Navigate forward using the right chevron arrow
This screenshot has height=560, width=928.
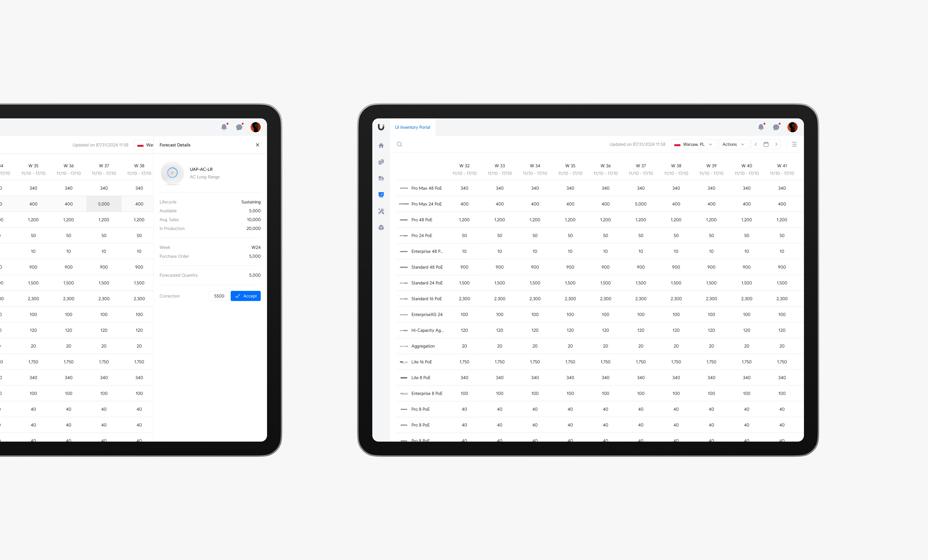(777, 144)
